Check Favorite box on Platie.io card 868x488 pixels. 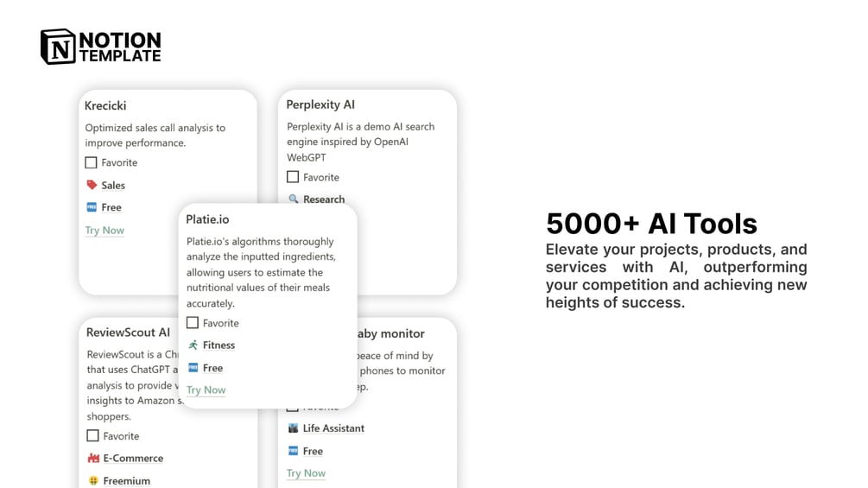coord(192,322)
